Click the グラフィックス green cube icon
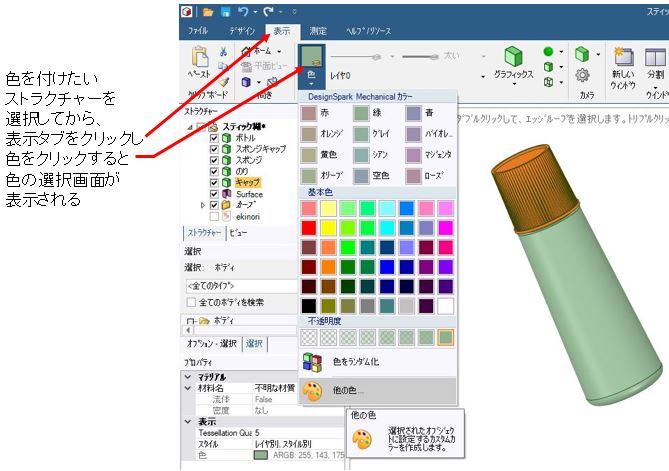669x471 pixels. (x=513, y=57)
